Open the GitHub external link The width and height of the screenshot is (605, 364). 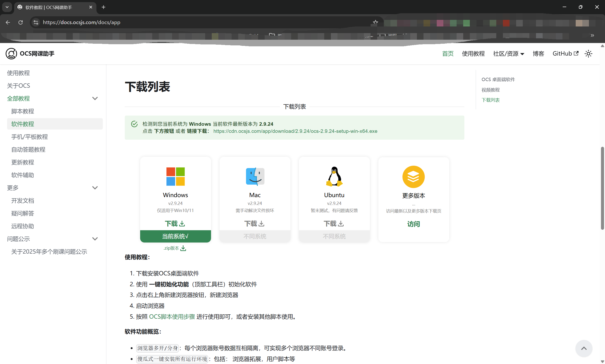565,53
